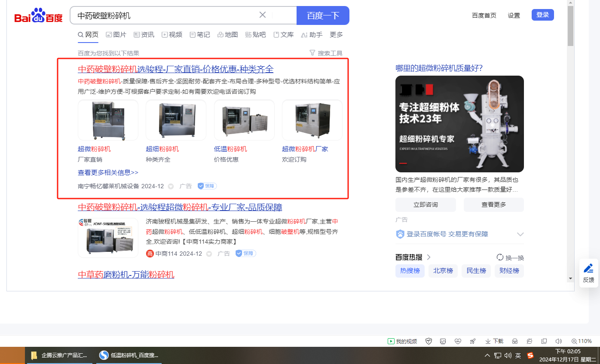This screenshot has width=600, height=364.
Task: Open 中药破壁粉碎机选骏程-厂家直销 result title
Action: coord(176,69)
